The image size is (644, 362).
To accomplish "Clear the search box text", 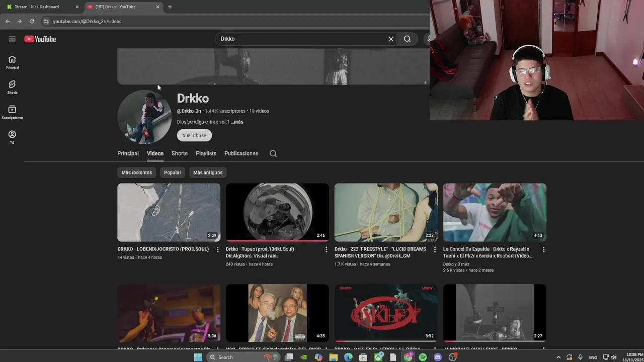I will click(390, 39).
